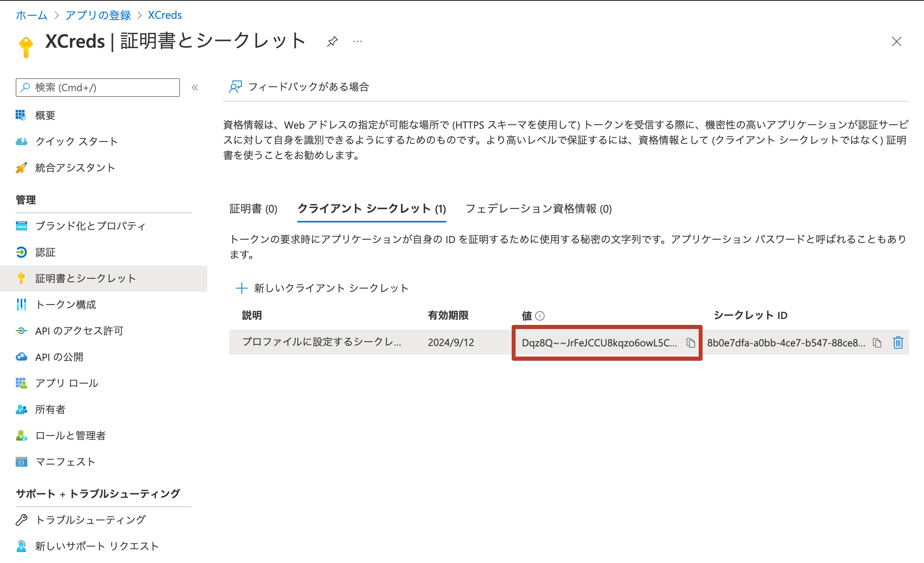The image size is (924, 563).
Task: Go to アプリの登録 breadcrumb link
Action: 98,15
